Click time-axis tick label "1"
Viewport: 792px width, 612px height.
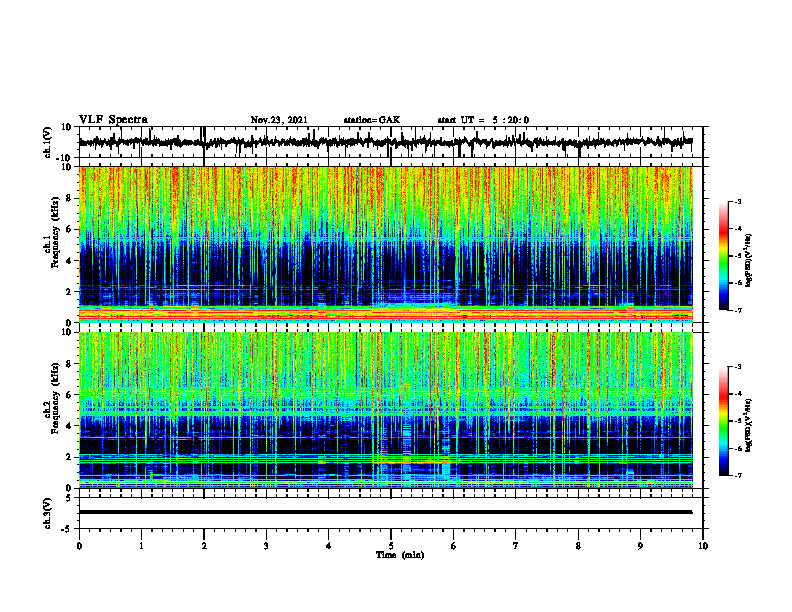(x=141, y=546)
